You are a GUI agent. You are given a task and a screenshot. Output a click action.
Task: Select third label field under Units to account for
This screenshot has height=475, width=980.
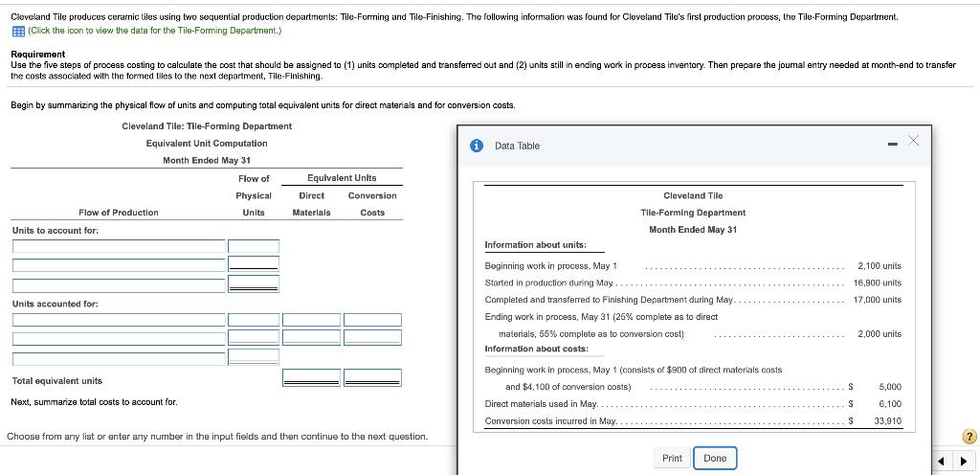click(x=119, y=285)
